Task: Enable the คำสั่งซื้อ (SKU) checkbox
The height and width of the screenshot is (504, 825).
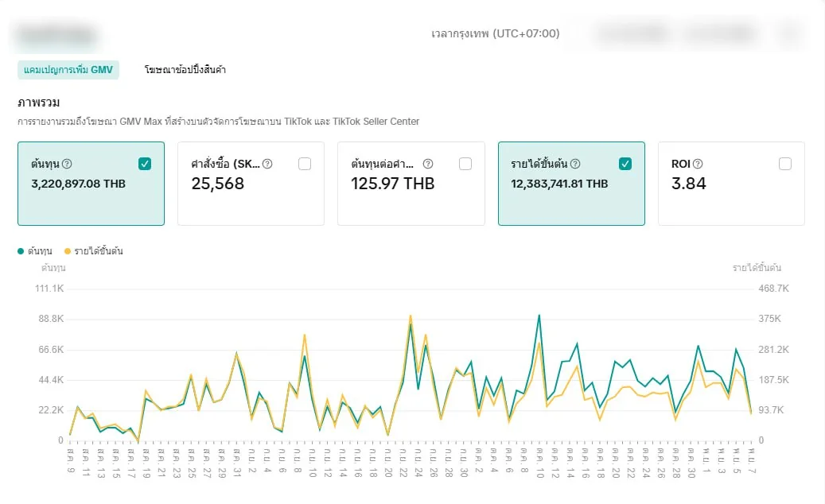Action: [305, 164]
